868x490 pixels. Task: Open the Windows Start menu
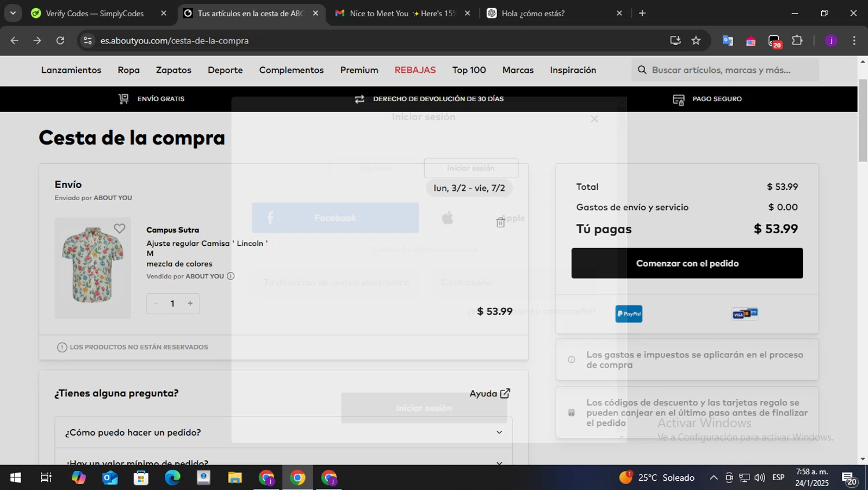(x=16, y=478)
